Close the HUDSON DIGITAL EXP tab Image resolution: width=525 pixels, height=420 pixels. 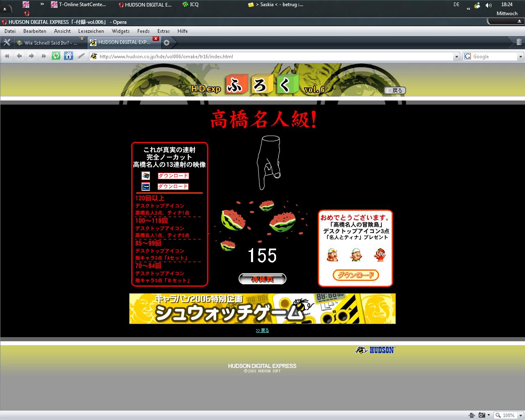[x=156, y=39]
